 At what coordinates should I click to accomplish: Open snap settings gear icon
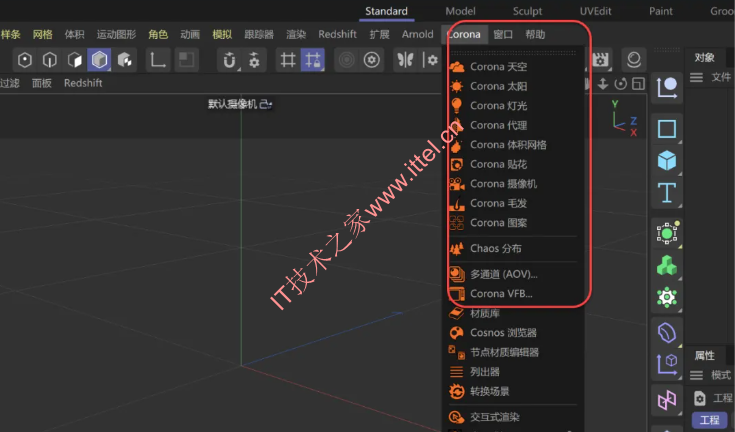(x=254, y=60)
